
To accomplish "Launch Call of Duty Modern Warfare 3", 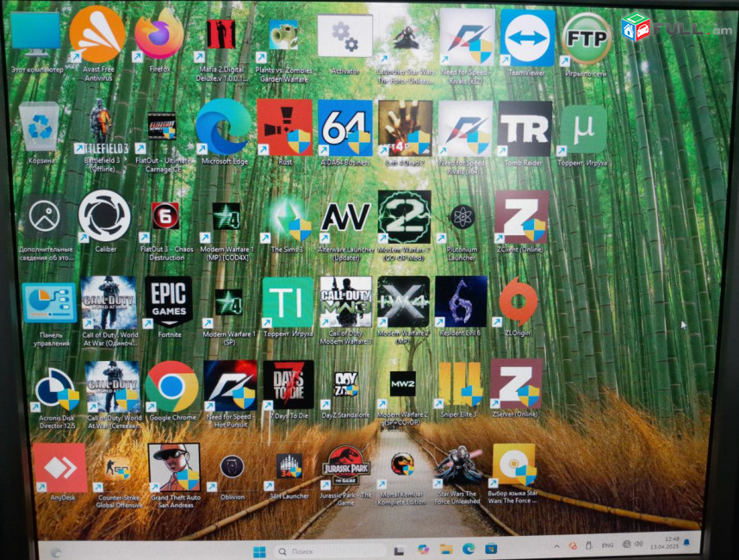I will coord(345,302).
